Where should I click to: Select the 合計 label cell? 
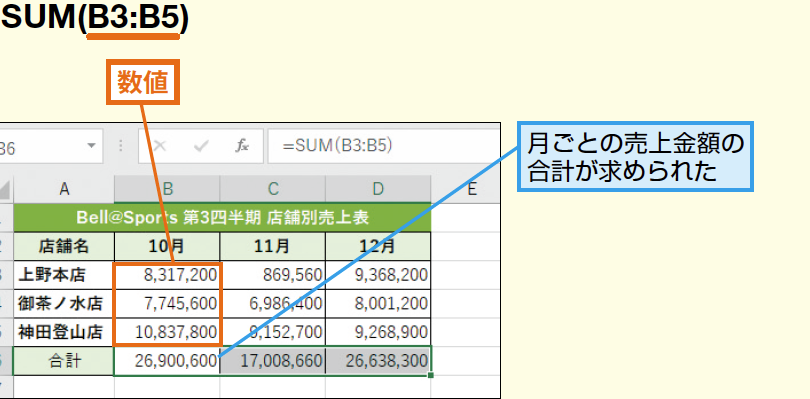64,361
